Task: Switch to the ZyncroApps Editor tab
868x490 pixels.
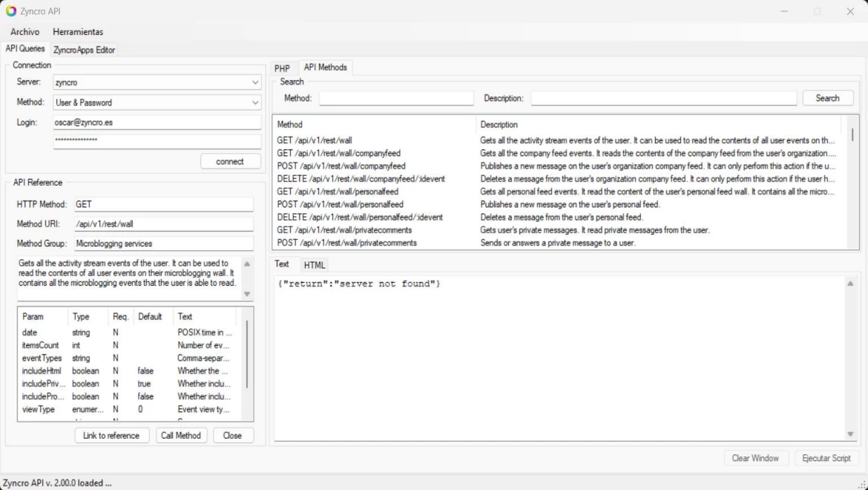Action: click(x=84, y=50)
